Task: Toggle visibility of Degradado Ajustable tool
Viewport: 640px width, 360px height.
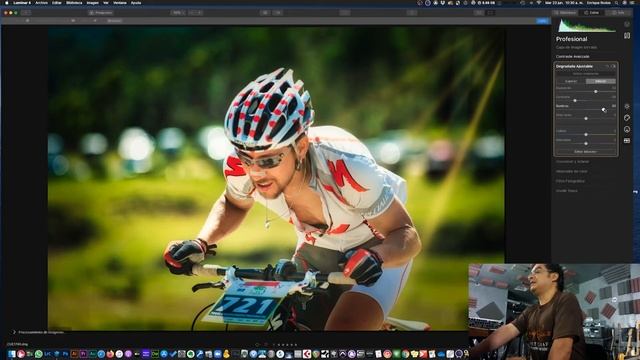Action: [613, 66]
